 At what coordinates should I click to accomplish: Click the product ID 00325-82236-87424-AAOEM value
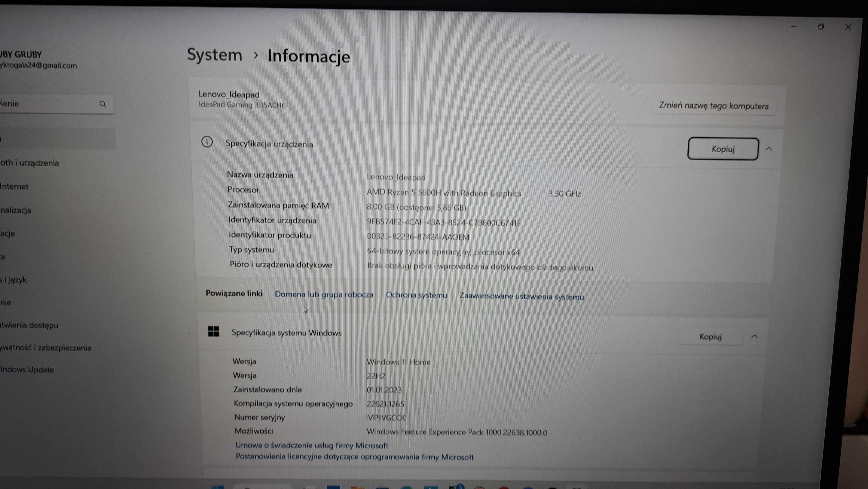click(x=418, y=237)
